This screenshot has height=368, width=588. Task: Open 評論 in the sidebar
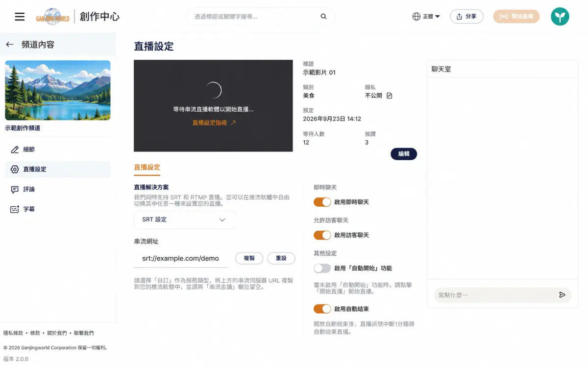point(57,189)
